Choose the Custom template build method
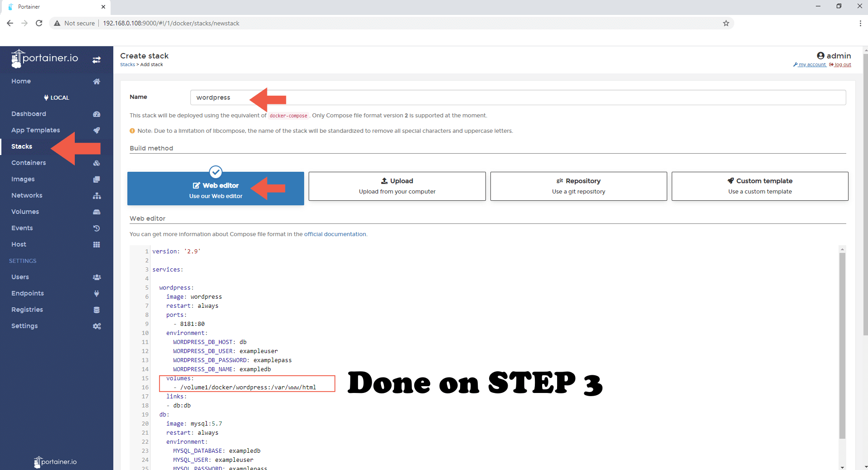 tap(760, 186)
